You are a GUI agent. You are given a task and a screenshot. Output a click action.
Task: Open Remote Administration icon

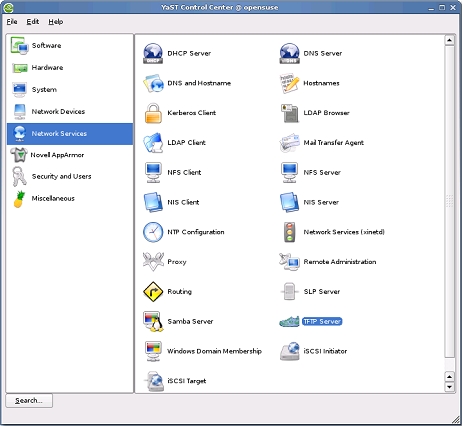coord(289,262)
